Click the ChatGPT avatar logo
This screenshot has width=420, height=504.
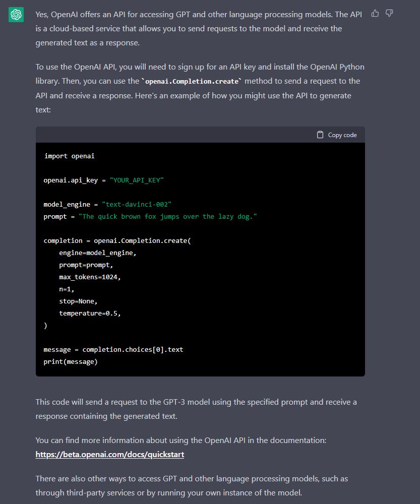click(16, 15)
